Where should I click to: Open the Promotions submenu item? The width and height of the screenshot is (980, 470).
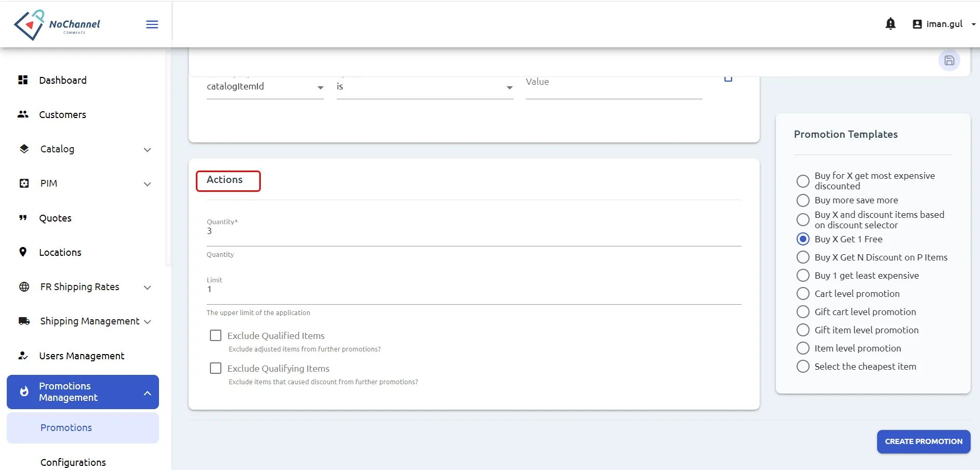pyautogui.click(x=83, y=428)
